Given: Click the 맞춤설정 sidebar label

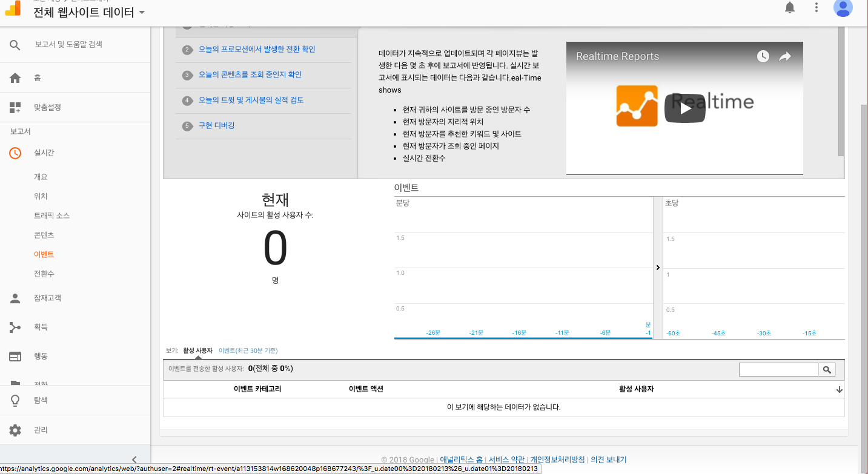Looking at the screenshot, I should 48,108.
